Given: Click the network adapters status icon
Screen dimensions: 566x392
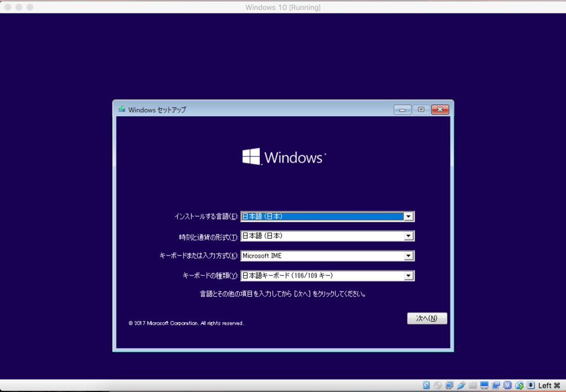Looking at the screenshot, I should coord(450,385).
